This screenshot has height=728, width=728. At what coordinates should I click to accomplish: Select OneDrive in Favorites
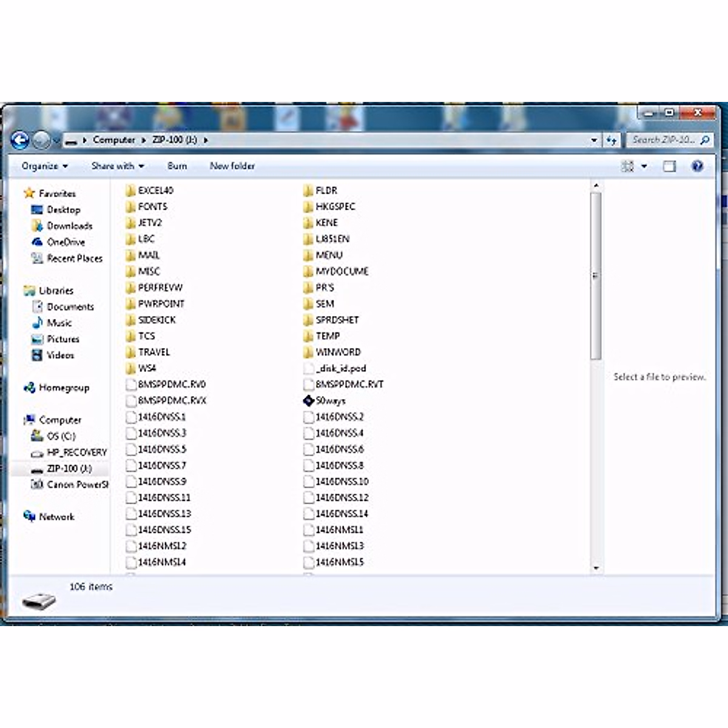(x=66, y=242)
